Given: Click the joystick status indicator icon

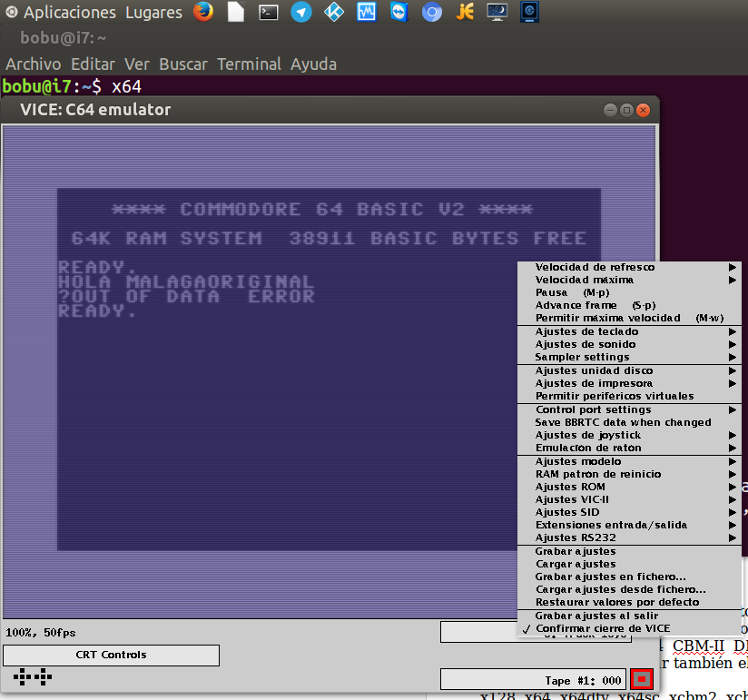Looking at the screenshot, I should [33, 676].
